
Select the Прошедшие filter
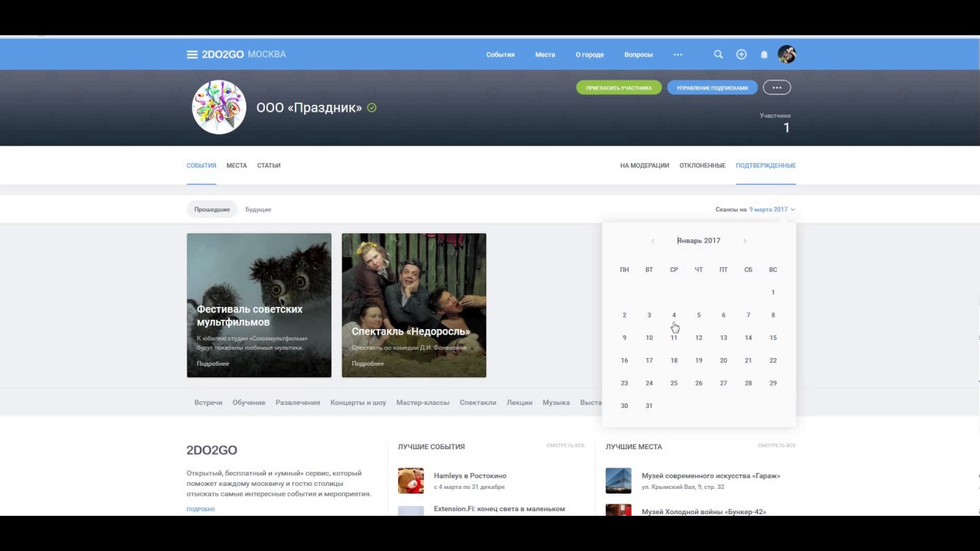tap(212, 210)
